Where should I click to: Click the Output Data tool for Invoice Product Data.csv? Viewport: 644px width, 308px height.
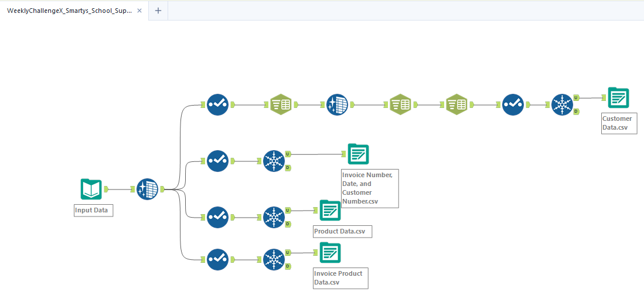point(330,253)
